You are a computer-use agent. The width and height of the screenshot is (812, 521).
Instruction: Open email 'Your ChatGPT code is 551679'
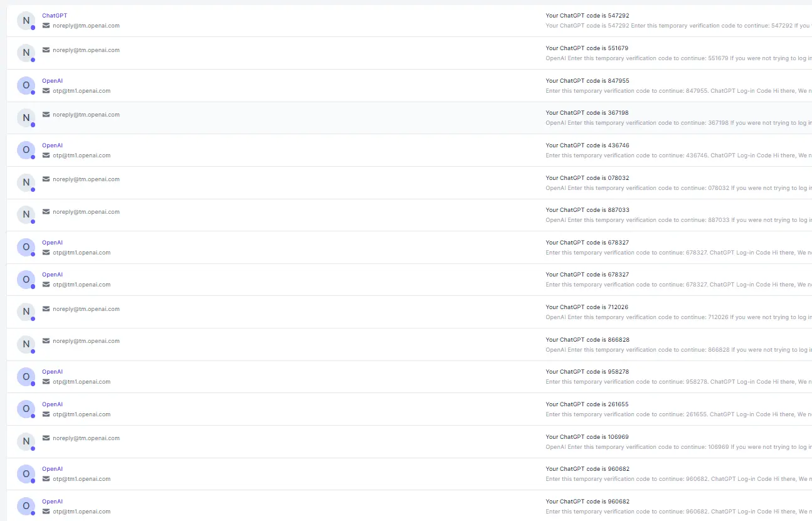tap(587, 48)
